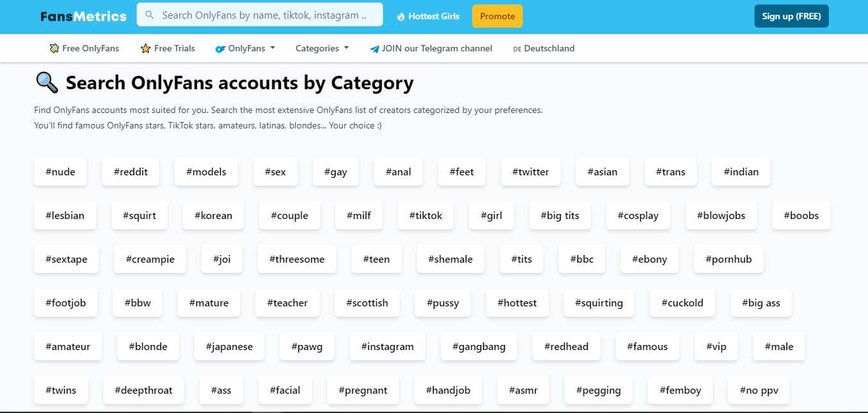Open the Free Trials menu item
Image resolution: width=868 pixels, height=413 pixels.
(167, 48)
